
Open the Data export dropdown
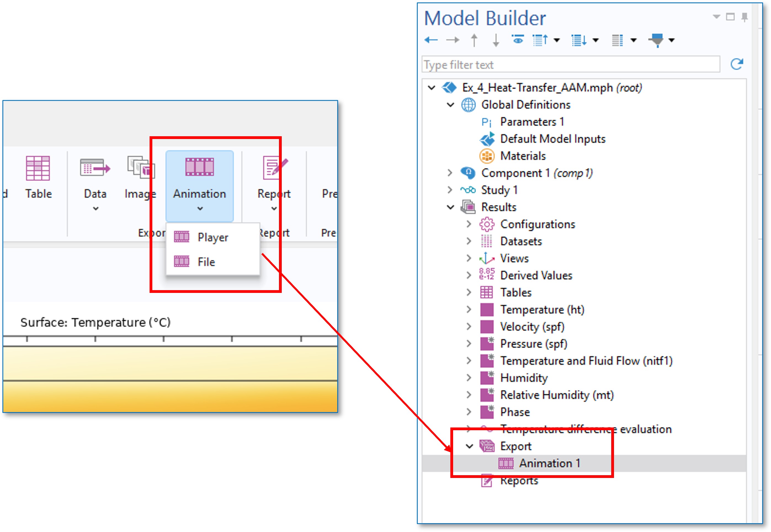pyautogui.click(x=95, y=208)
